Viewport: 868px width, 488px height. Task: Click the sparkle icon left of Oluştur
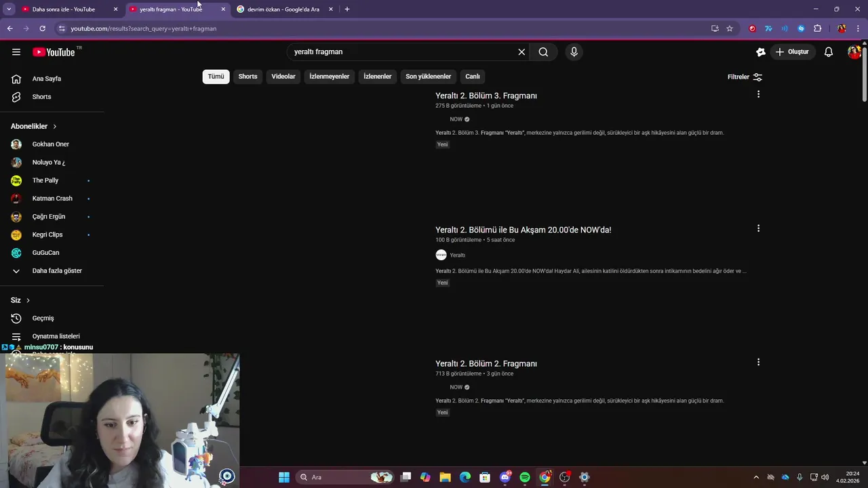click(761, 52)
